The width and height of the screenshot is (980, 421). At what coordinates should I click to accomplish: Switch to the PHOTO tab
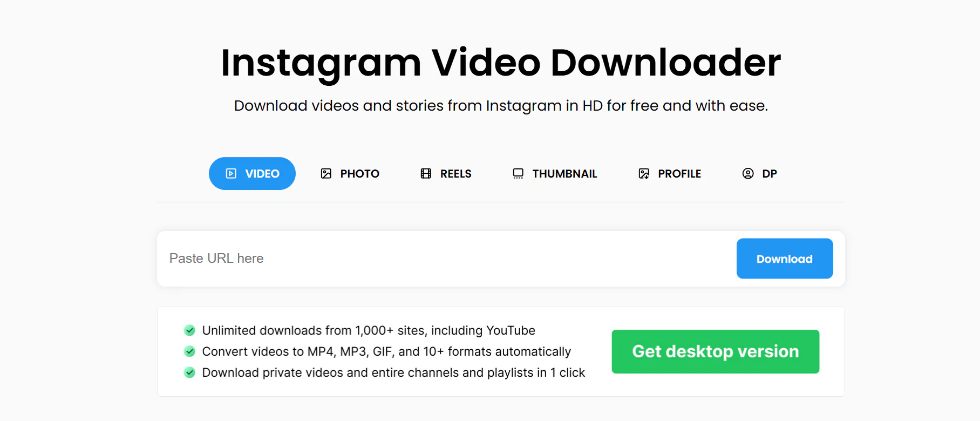coord(350,173)
